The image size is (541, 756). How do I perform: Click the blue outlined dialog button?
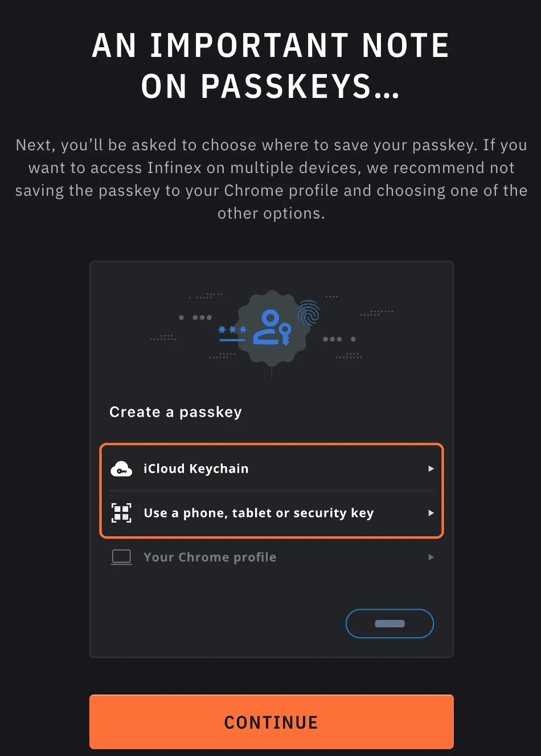tap(390, 623)
